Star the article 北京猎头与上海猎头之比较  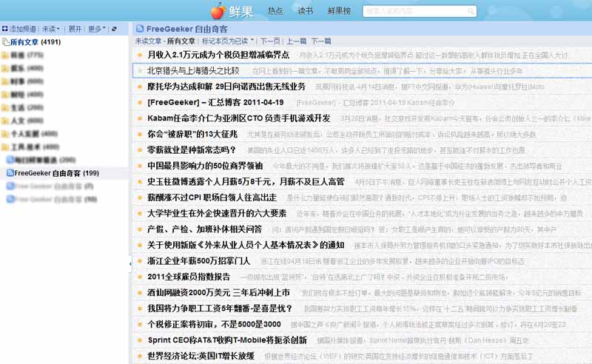(x=140, y=70)
